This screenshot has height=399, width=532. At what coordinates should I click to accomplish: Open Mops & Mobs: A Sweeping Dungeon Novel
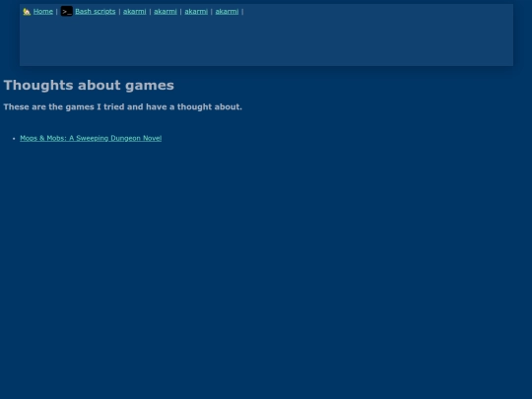pyautogui.click(x=91, y=138)
